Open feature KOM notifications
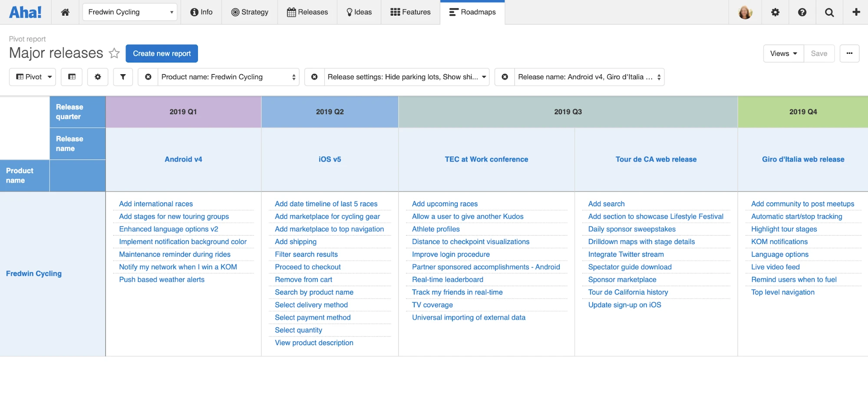This screenshot has height=406, width=868. [779, 241]
